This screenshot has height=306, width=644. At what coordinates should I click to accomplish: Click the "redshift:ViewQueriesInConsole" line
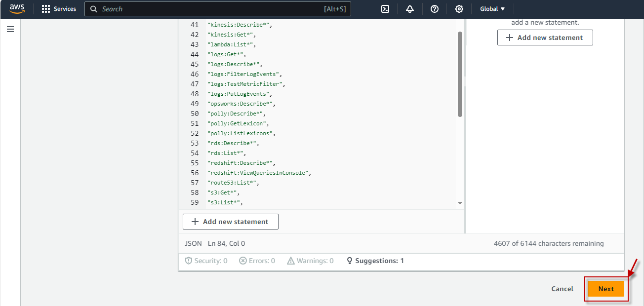[260, 173]
